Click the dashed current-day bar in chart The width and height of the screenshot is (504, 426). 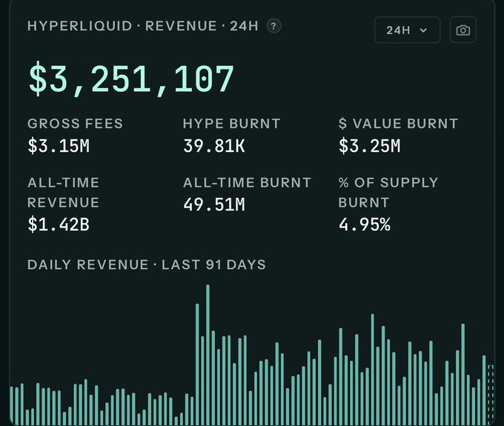click(x=491, y=395)
